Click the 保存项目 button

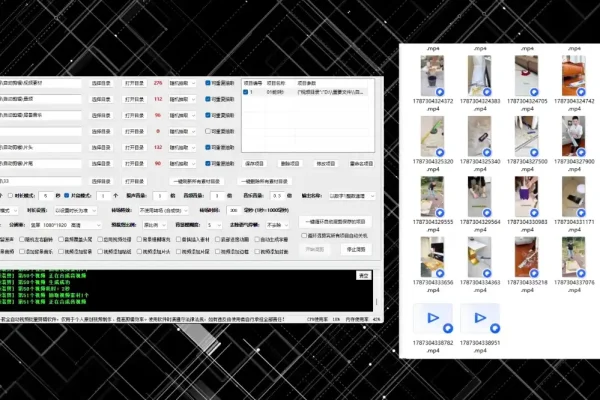click(254, 163)
